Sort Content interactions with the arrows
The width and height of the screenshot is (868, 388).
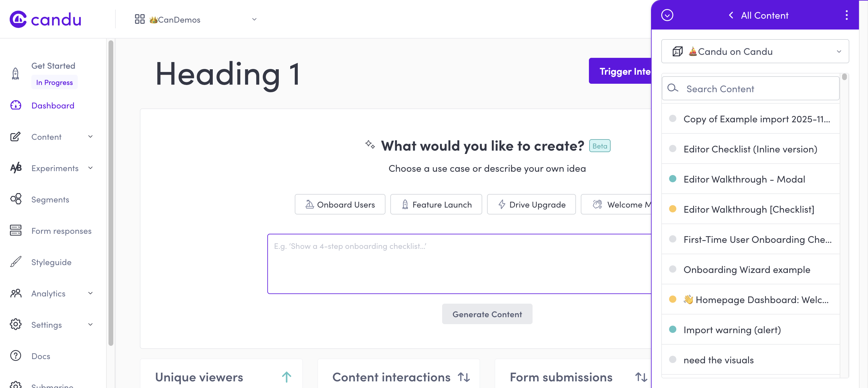click(x=464, y=377)
